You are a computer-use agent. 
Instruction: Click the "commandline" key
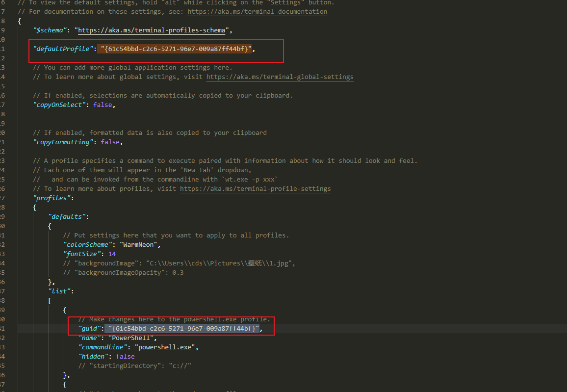103,347
